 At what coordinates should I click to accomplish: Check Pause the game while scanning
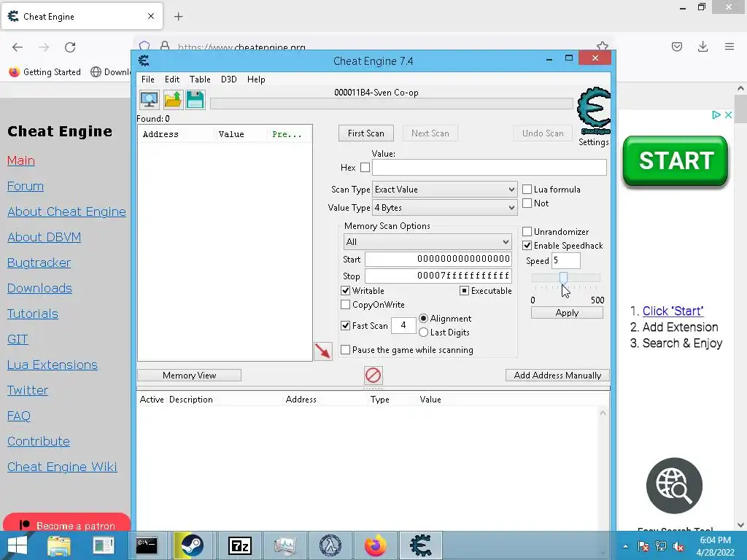pos(345,350)
